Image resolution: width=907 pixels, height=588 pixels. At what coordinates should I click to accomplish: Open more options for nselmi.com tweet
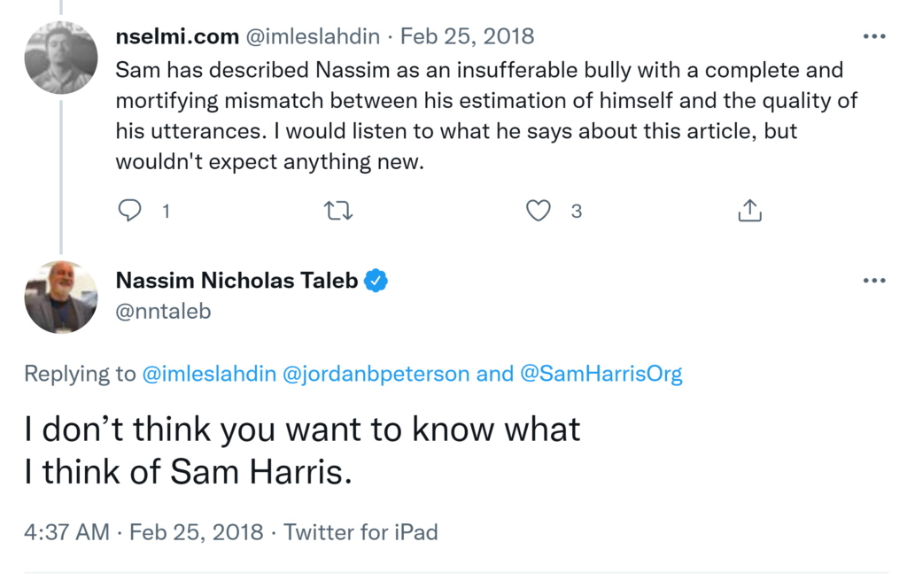pos(873,37)
